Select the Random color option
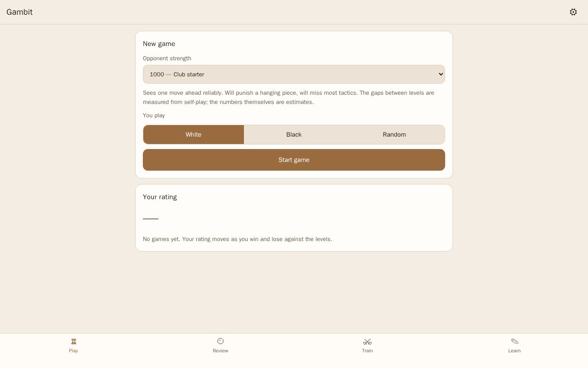588x368 pixels. [394, 134]
